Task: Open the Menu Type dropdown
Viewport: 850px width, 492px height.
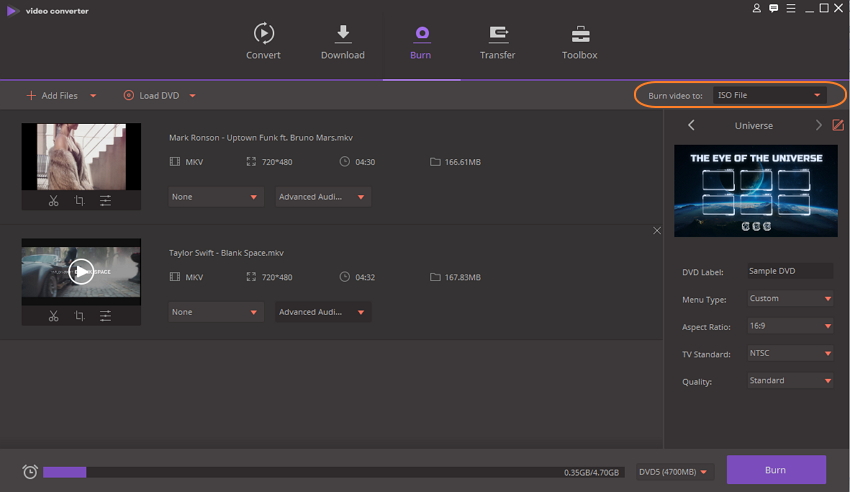Action: click(x=790, y=298)
